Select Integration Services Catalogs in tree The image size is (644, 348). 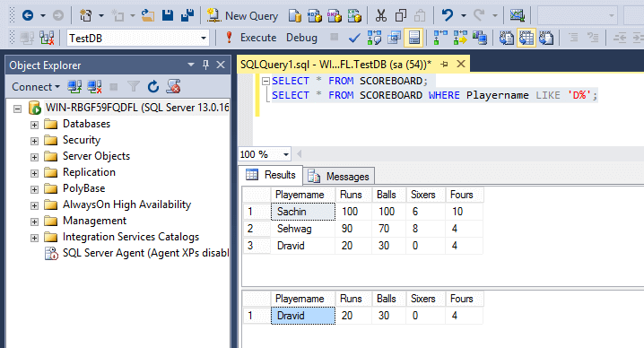131,237
